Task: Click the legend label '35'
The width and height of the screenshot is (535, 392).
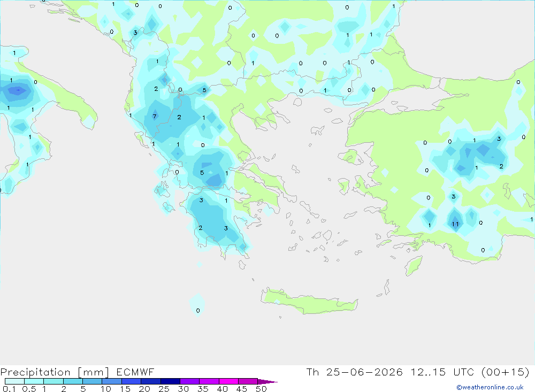Action: [203, 389]
